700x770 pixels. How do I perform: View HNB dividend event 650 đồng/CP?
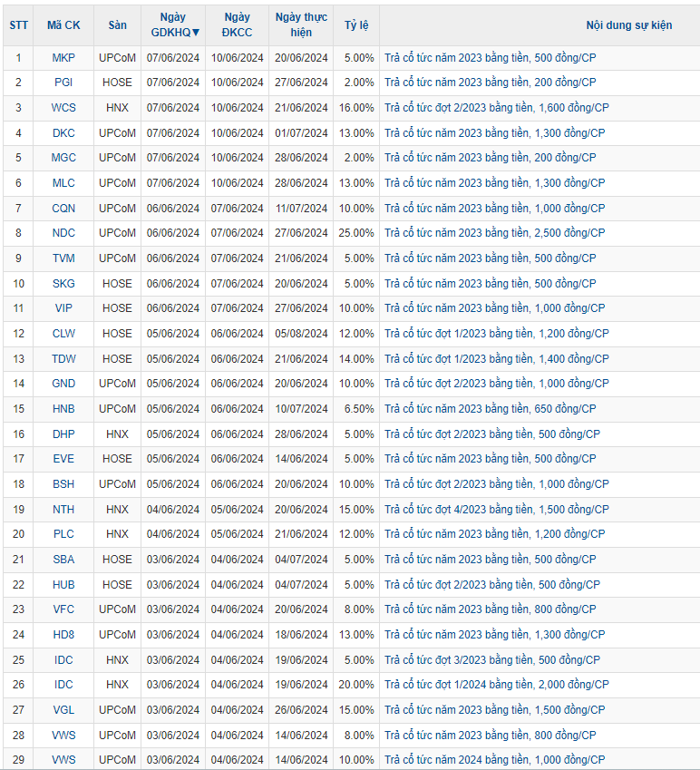point(490,409)
